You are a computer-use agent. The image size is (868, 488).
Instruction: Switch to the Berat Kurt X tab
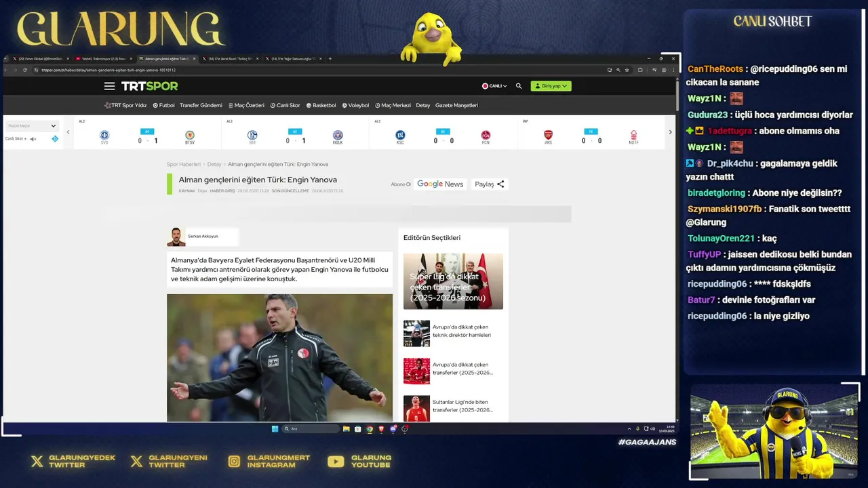tap(231, 59)
